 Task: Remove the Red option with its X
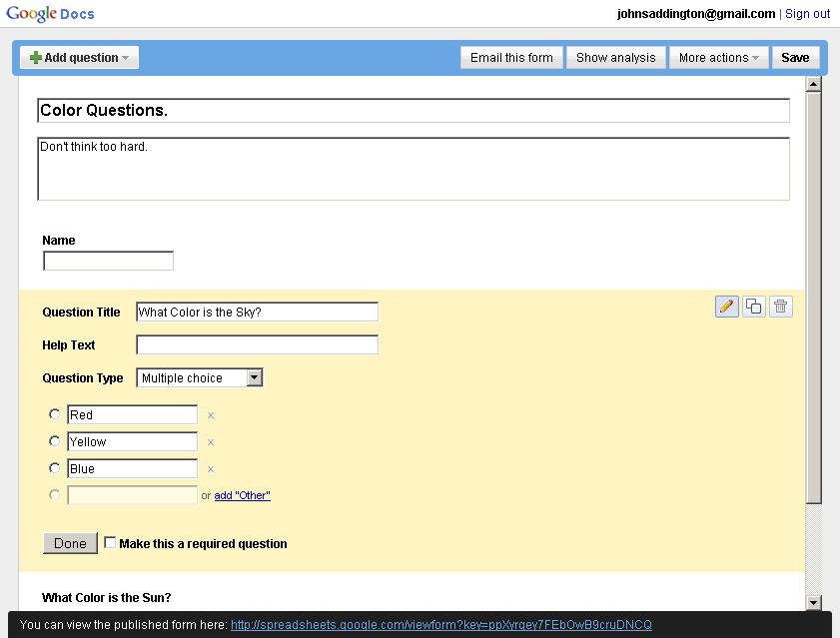coord(211,415)
